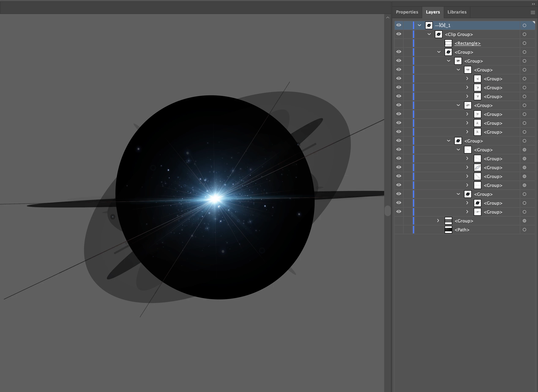Select the Path item name
The height and width of the screenshot is (392, 538).
tap(462, 230)
